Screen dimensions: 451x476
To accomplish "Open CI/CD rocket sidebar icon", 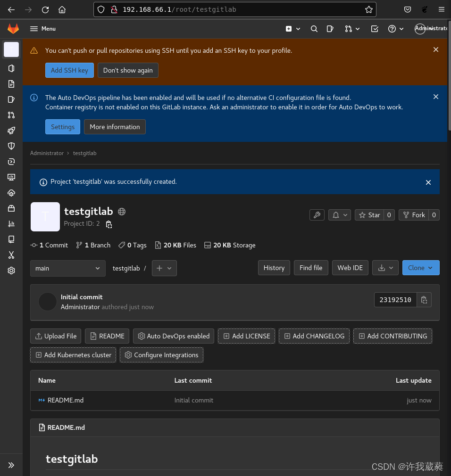I will point(11,131).
